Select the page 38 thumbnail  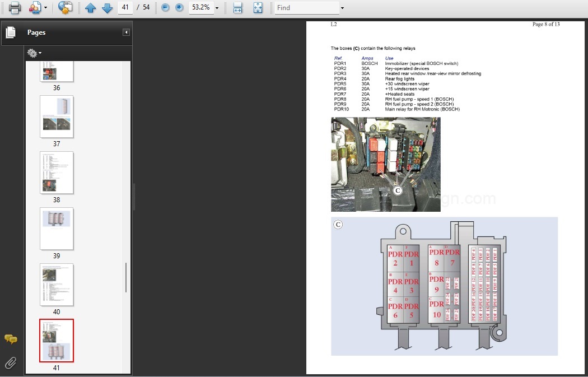click(57, 173)
